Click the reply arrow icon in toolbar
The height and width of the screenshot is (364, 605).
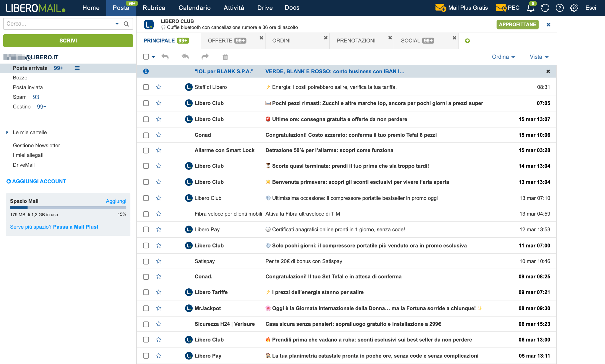165,57
